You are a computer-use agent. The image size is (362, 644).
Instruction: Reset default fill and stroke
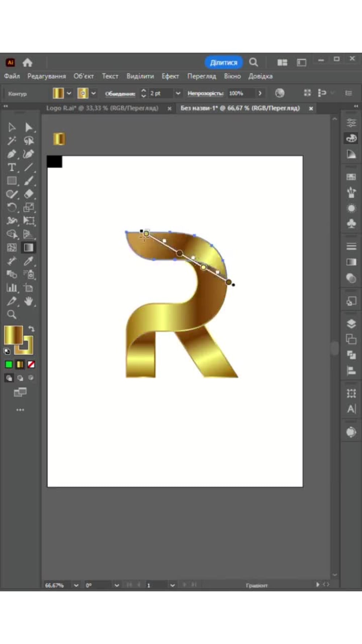[x=7, y=351]
